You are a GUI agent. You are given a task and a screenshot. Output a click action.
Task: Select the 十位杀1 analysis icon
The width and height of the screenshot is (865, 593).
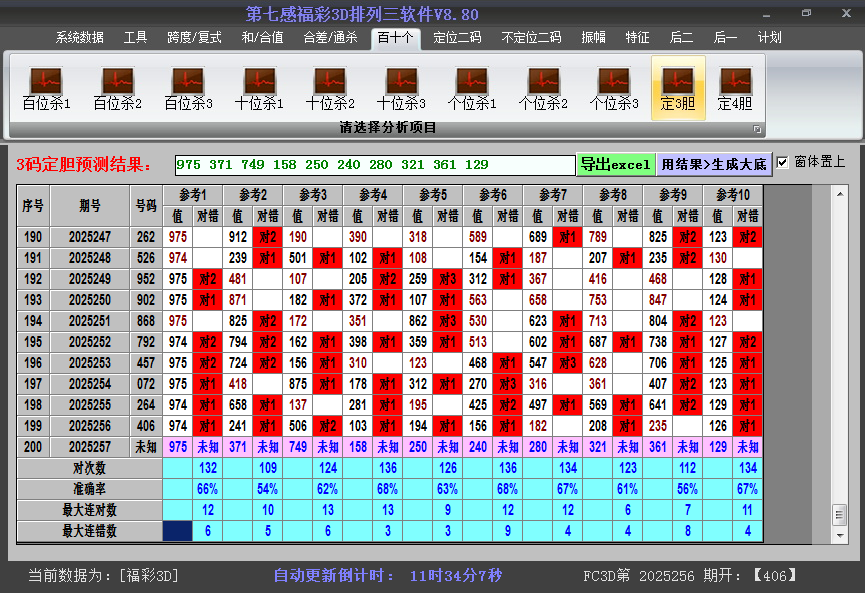click(x=259, y=88)
